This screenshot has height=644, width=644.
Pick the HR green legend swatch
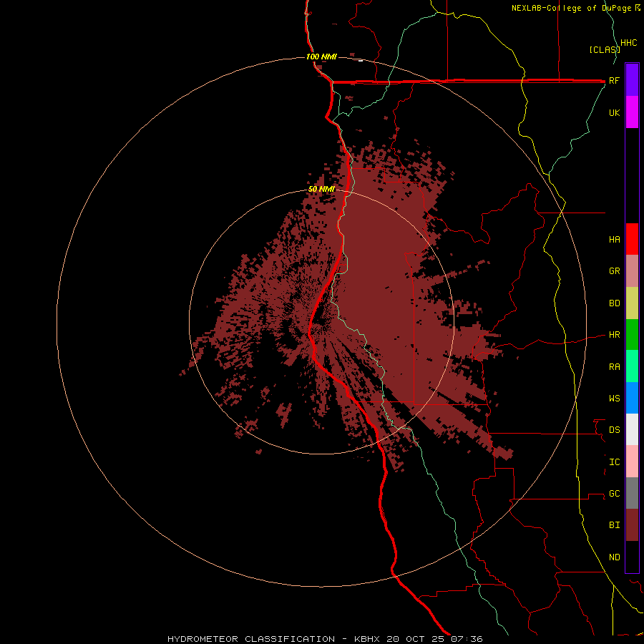tap(632, 335)
